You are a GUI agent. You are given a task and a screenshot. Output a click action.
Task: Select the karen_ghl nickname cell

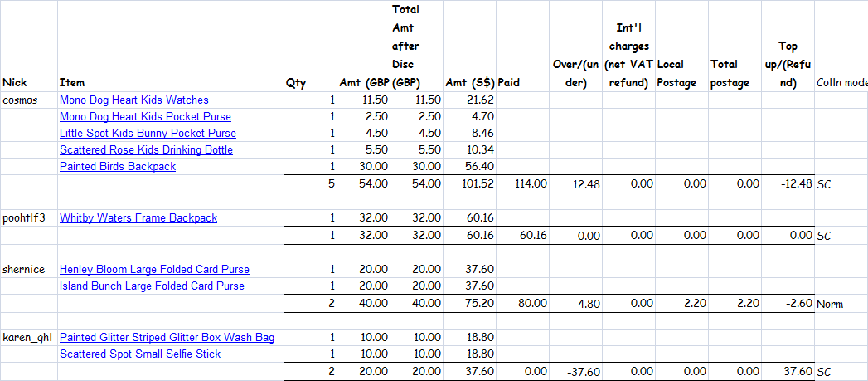[29, 338]
